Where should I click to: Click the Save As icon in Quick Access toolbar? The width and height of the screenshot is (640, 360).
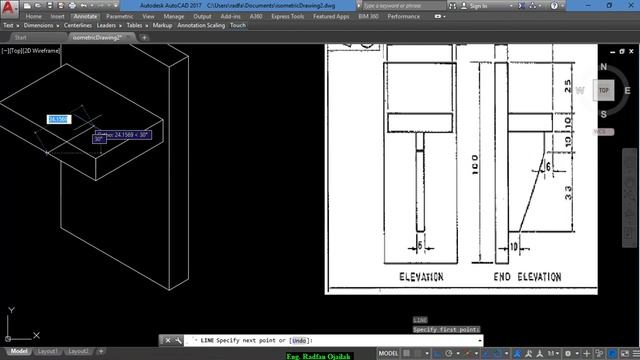point(61,6)
